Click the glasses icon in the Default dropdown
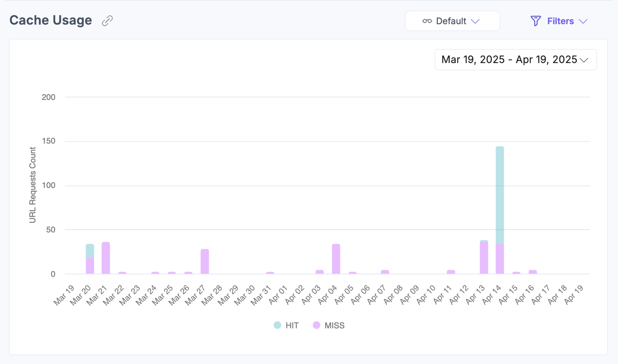The width and height of the screenshot is (618, 364). pos(427,21)
